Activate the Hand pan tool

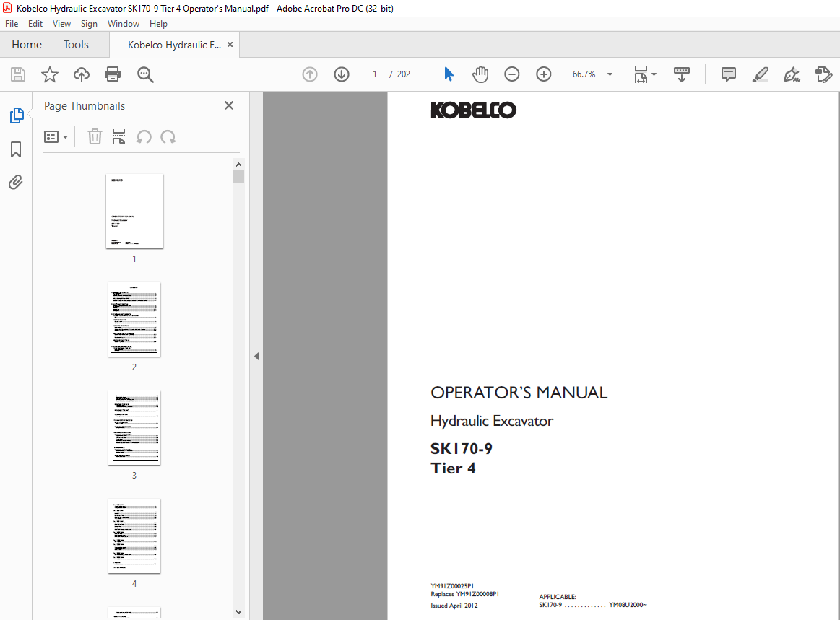pyautogui.click(x=480, y=74)
